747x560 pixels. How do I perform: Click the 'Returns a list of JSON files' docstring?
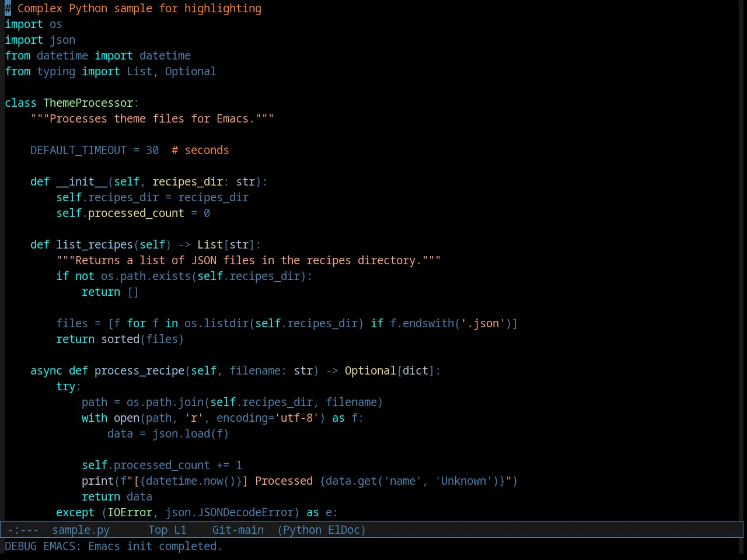(249, 260)
